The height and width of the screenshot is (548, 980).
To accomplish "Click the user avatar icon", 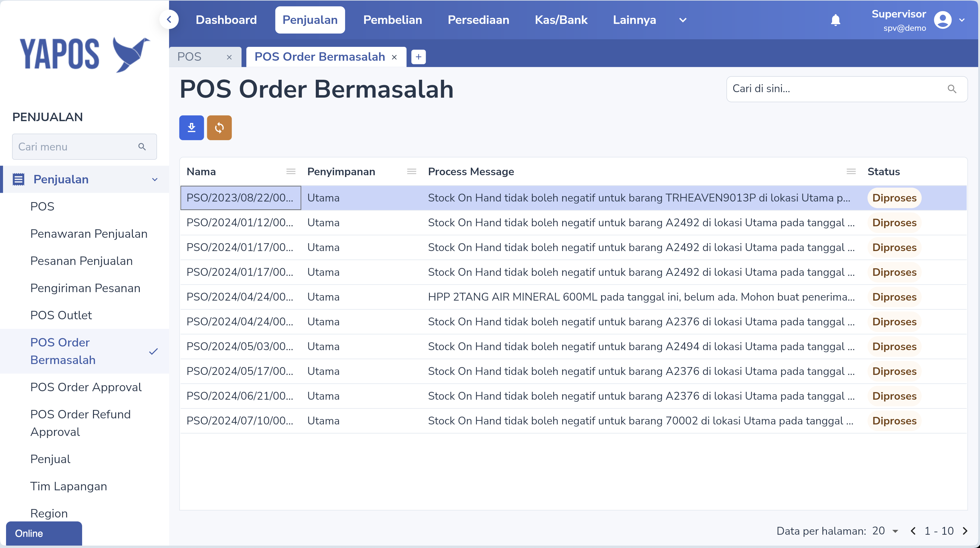I will point(942,20).
